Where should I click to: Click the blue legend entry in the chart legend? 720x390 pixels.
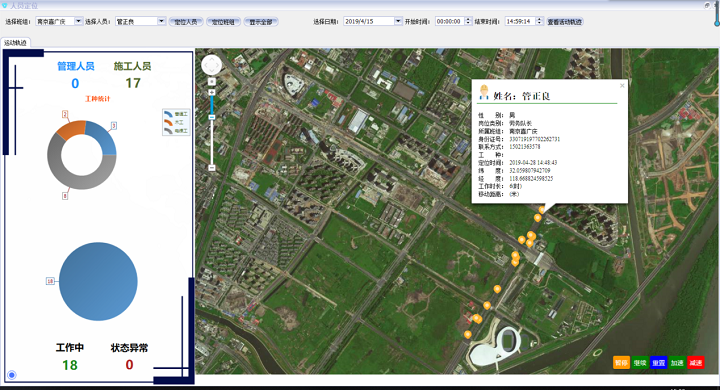[x=176, y=114]
